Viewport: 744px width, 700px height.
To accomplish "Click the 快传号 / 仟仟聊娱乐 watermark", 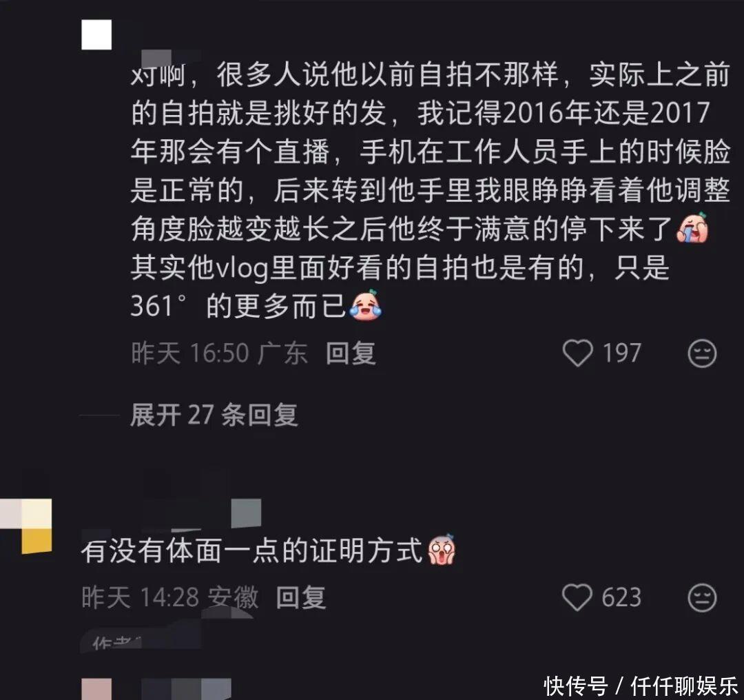I will 641,686.
